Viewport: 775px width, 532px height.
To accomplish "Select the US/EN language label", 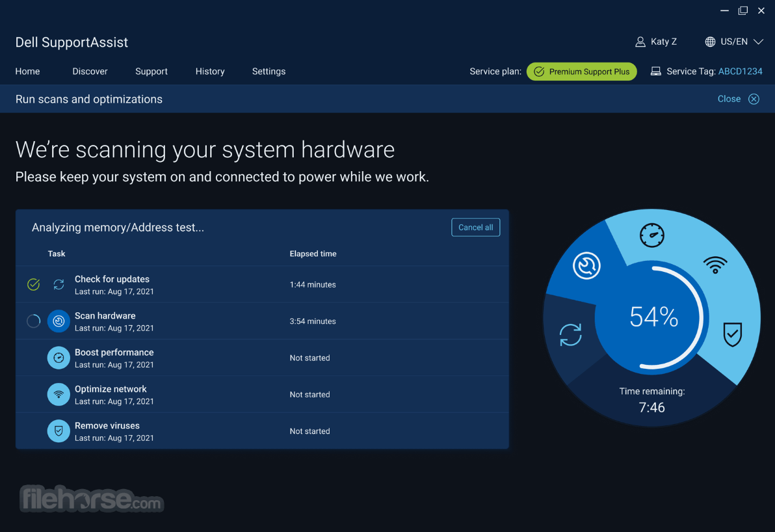I will pyautogui.click(x=733, y=42).
